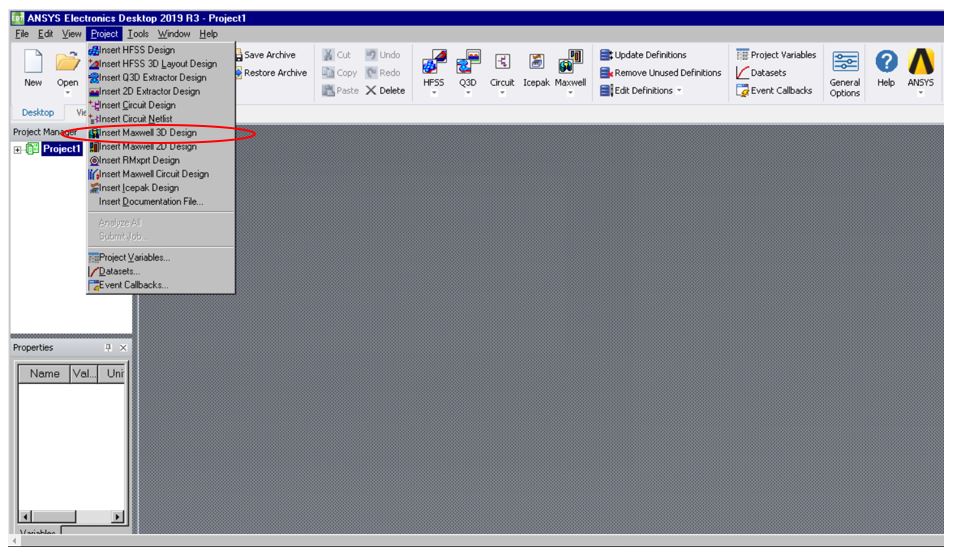
Task: Open the dropdown arrow under Q3D
Action: (468, 93)
